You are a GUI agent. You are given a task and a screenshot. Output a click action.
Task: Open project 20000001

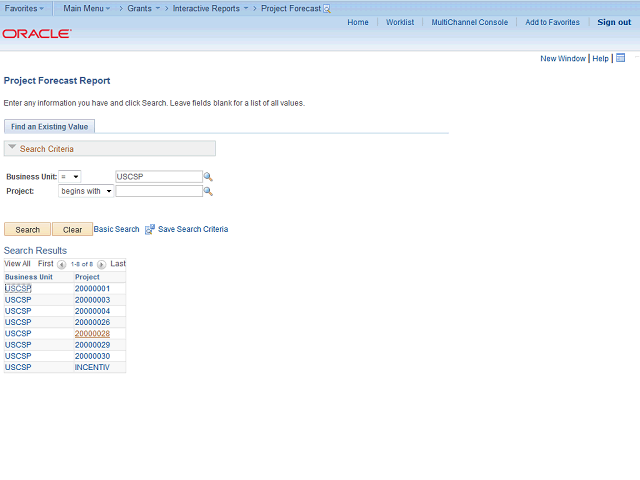coord(92,289)
